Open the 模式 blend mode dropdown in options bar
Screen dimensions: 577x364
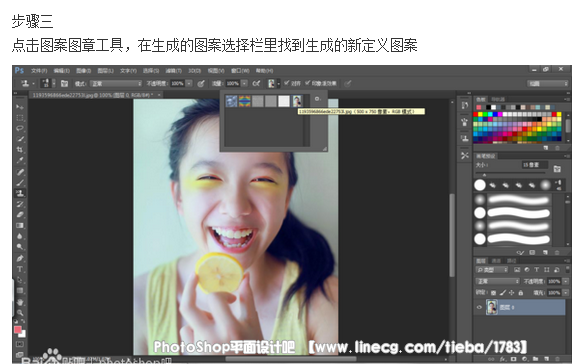(116, 84)
